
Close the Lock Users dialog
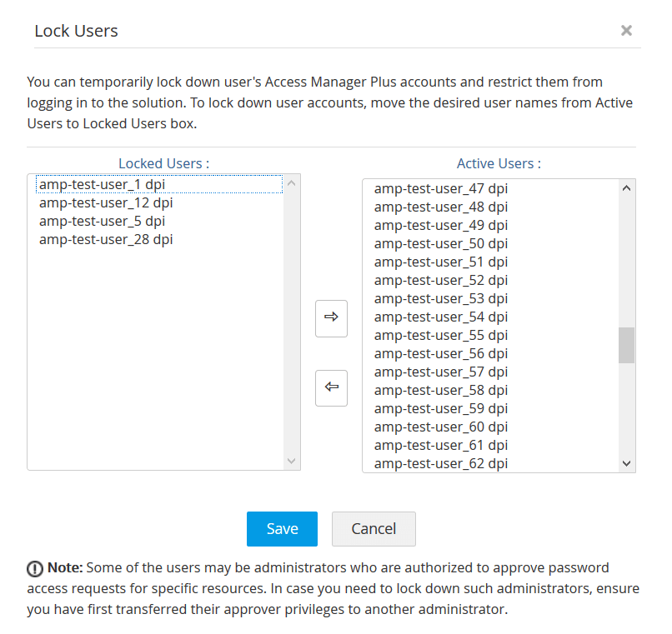pyautogui.click(x=626, y=31)
